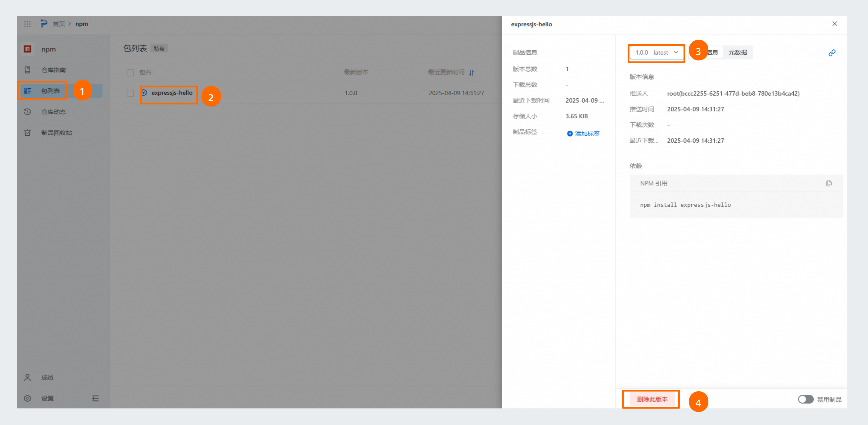Check the select-all header checkbox
868x425 pixels.
pos(131,73)
